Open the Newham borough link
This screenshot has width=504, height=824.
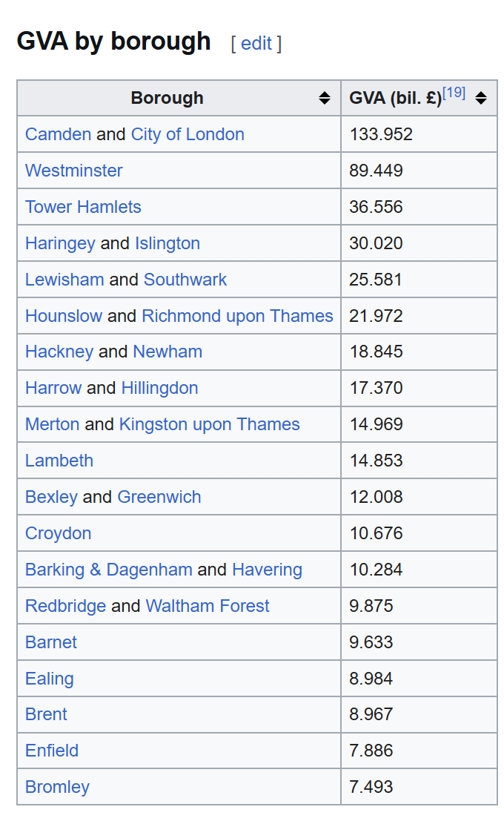[168, 352]
